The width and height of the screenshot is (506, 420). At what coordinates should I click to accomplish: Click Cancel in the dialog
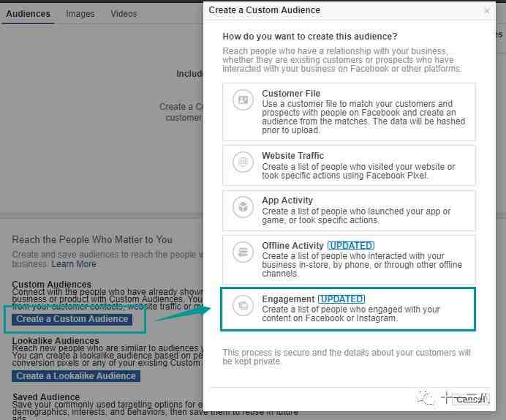tap(470, 399)
